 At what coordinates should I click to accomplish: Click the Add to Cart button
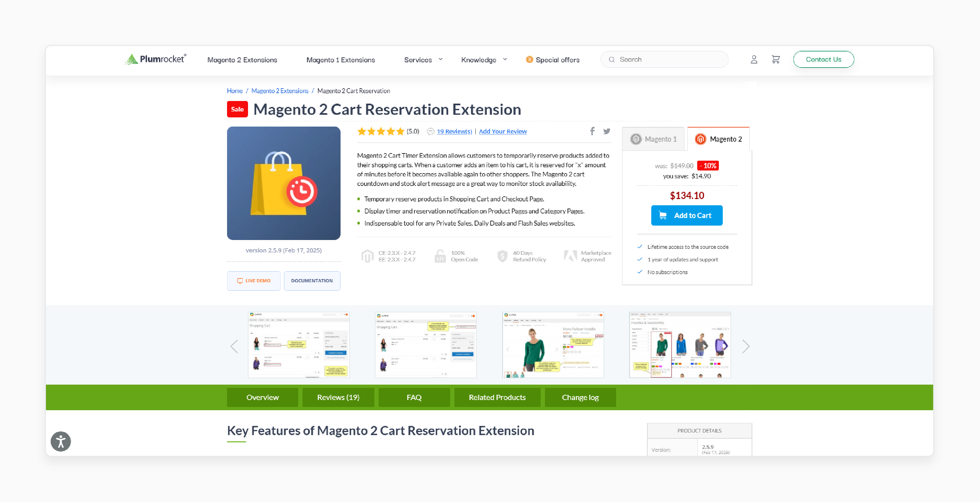[687, 216]
